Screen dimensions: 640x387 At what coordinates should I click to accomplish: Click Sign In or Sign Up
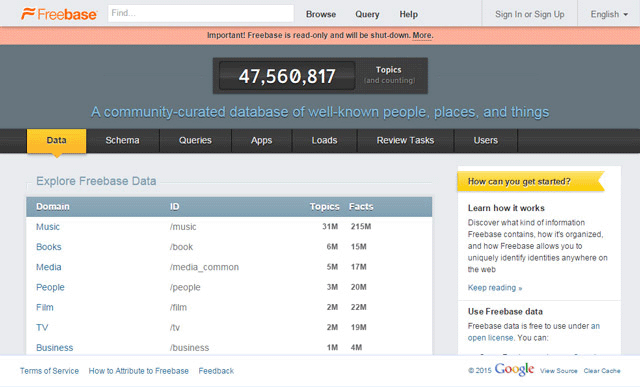point(529,14)
